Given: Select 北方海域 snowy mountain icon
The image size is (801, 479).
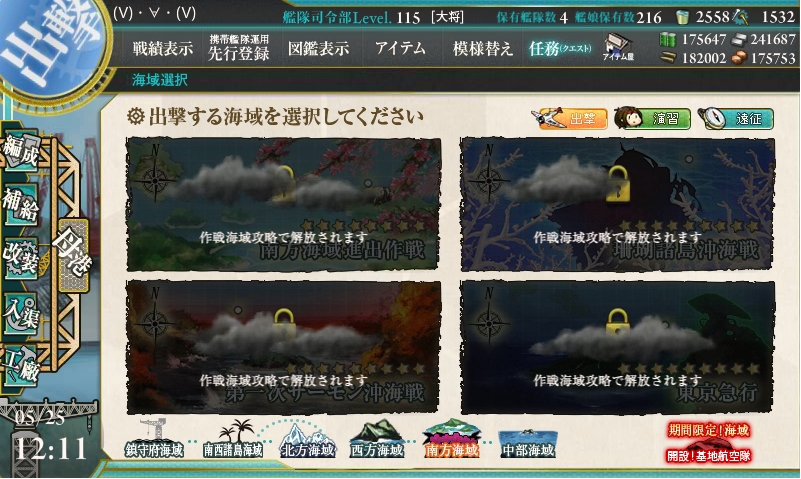Looking at the screenshot, I should [307, 440].
